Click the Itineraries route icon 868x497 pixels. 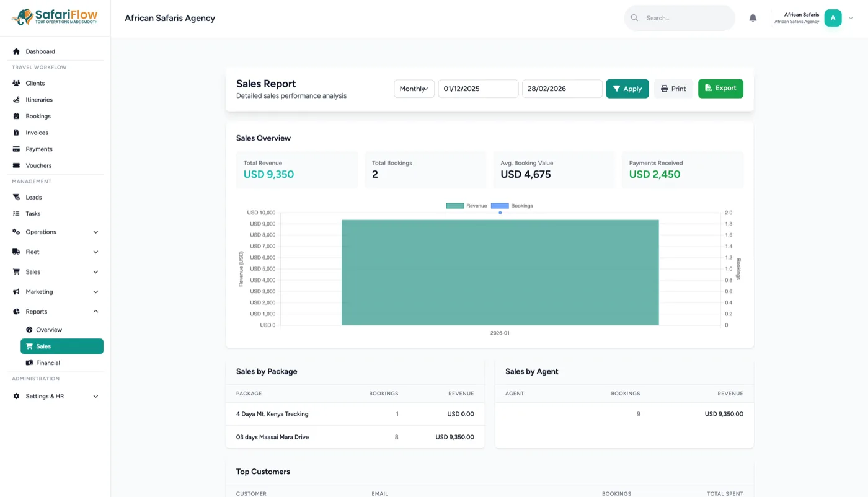[16, 100]
